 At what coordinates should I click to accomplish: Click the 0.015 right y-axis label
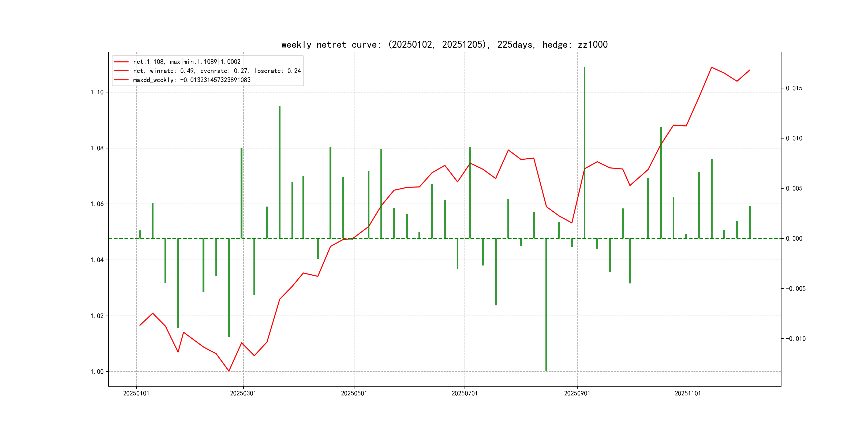coord(794,88)
